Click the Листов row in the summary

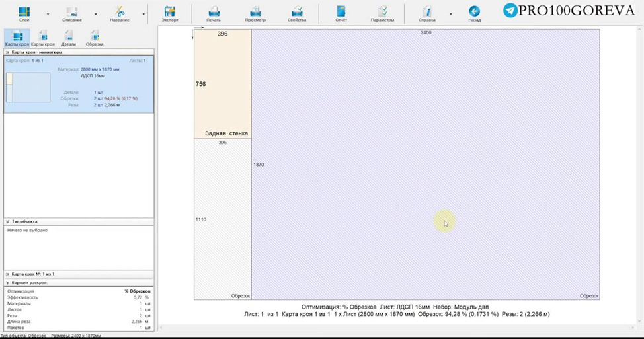79,309
